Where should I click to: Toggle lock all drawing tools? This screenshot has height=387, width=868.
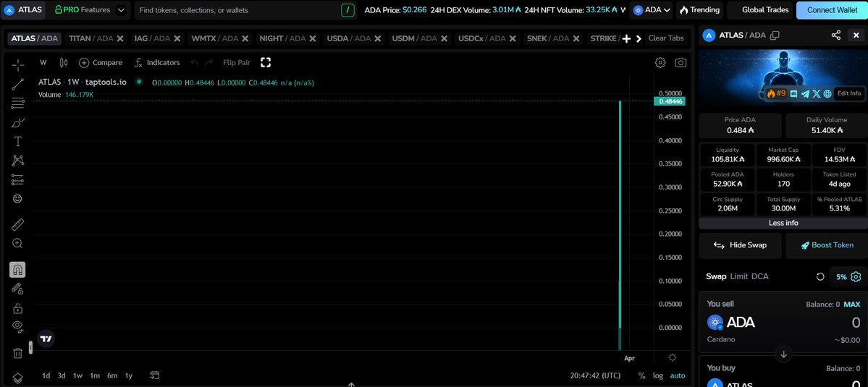click(17, 308)
